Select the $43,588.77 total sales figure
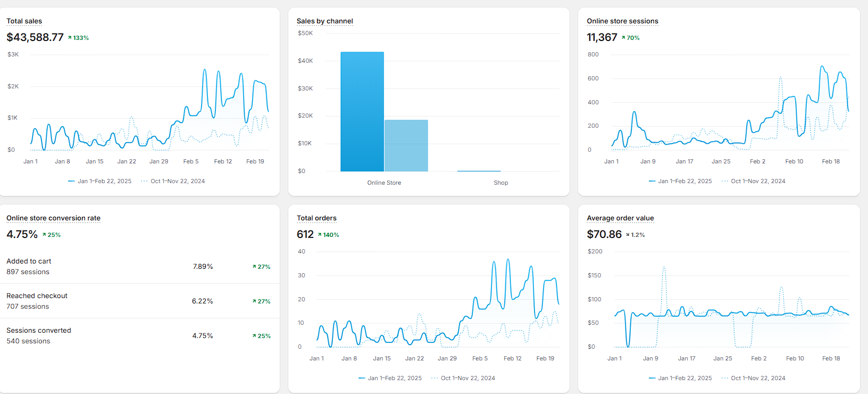 pos(35,37)
